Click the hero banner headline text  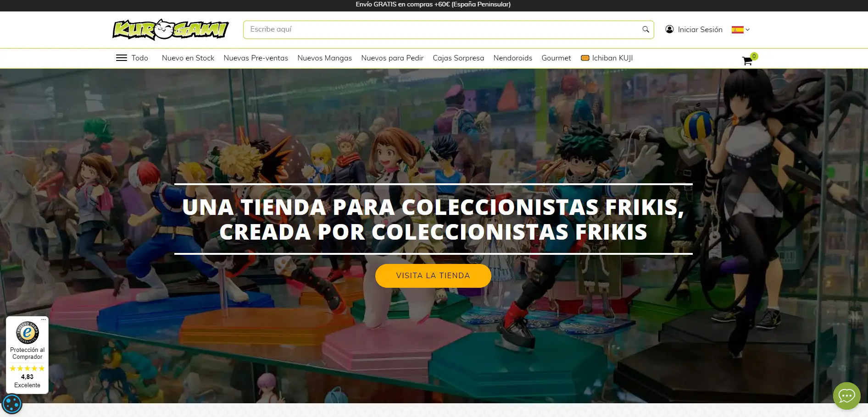pyautogui.click(x=433, y=219)
